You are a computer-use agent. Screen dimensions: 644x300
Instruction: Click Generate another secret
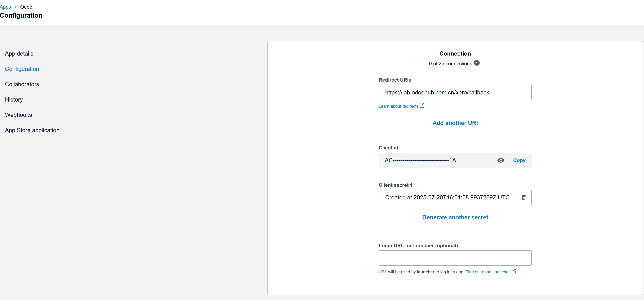tap(455, 217)
